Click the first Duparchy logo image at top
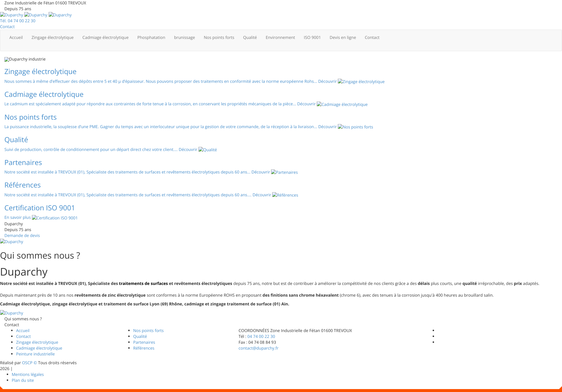 click(12, 15)
